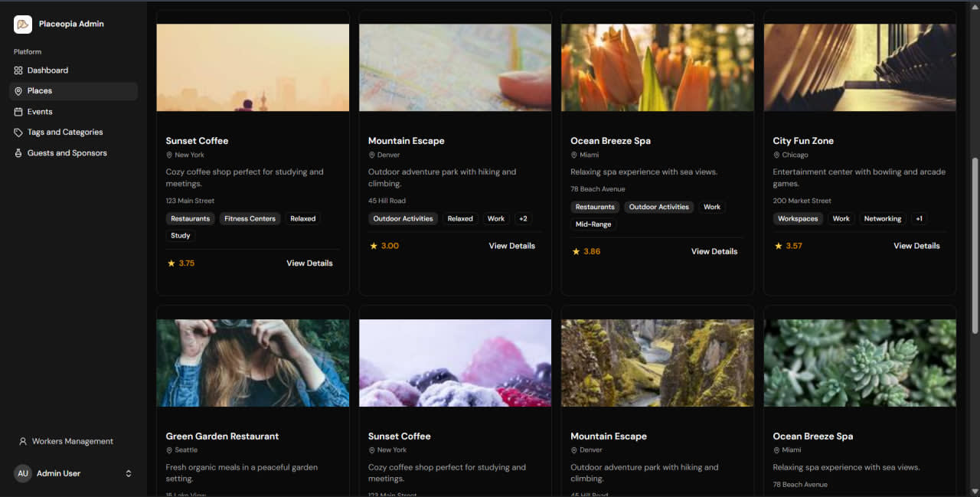Click the Platform section label
This screenshot has height=497, width=980.
pos(28,52)
